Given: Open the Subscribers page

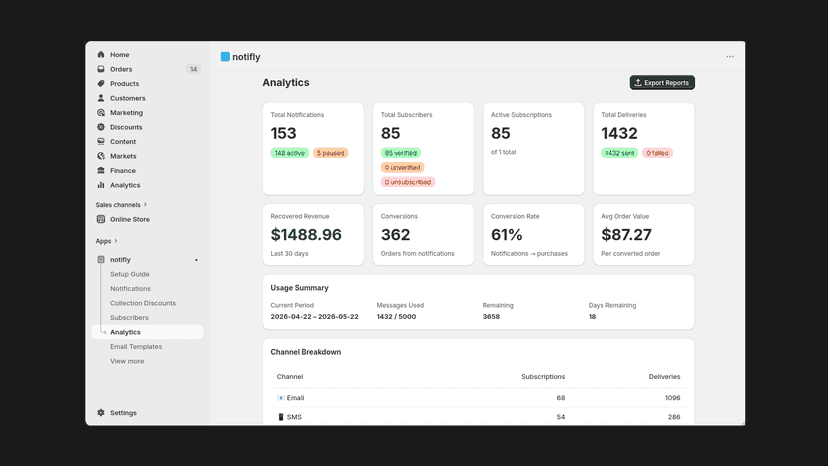Looking at the screenshot, I should [129, 318].
